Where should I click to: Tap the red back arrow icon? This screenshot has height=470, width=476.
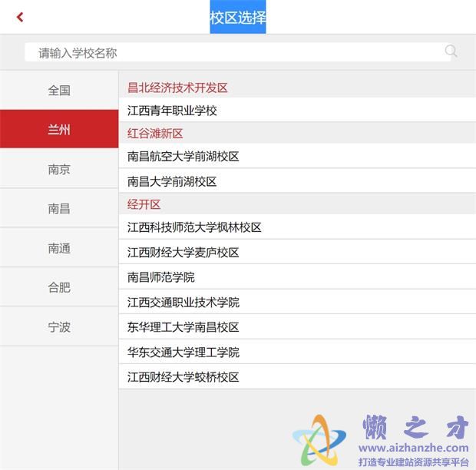point(20,17)
